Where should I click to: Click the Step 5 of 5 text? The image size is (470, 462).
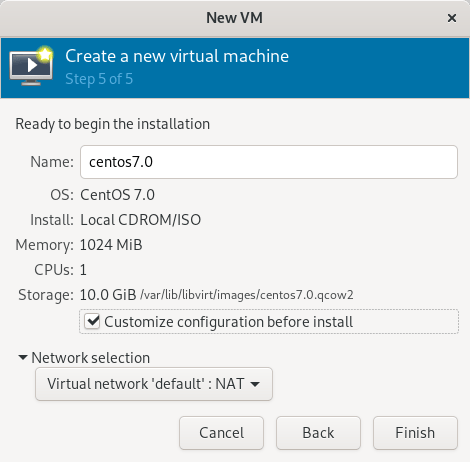coord(99,79)
